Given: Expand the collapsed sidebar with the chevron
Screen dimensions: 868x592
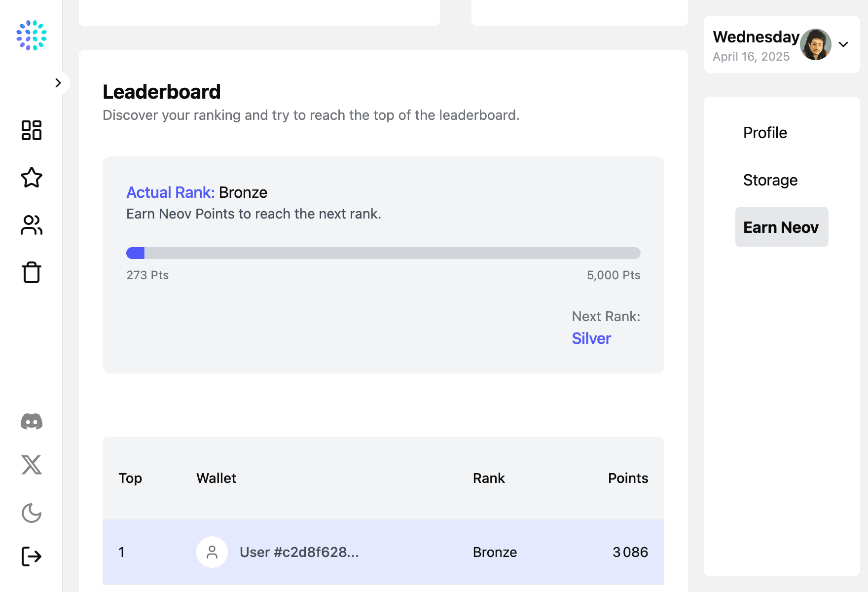Looking at the screenshot, I should click(59, 83).
